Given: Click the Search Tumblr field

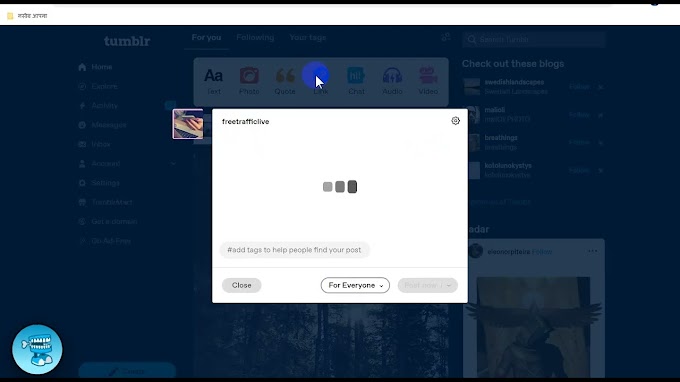Looking at the screenshot, I should pyautogui.click(x=533, y=40).
